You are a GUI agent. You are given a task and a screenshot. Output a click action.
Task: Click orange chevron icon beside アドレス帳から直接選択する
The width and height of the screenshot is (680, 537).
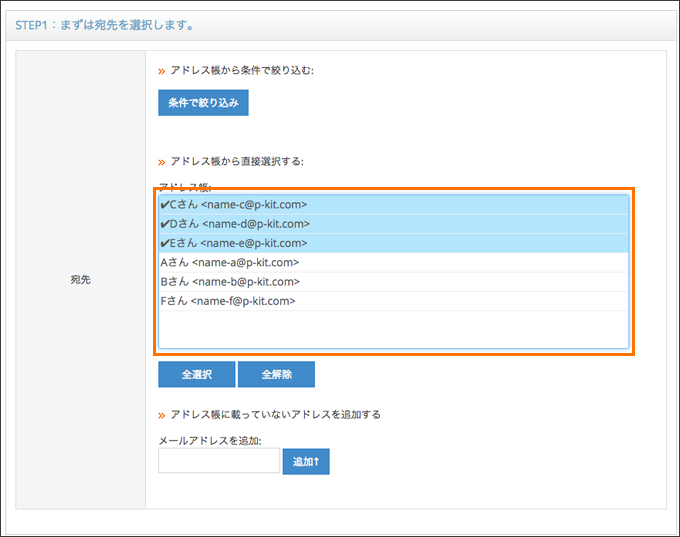click(x=162, y=162)
